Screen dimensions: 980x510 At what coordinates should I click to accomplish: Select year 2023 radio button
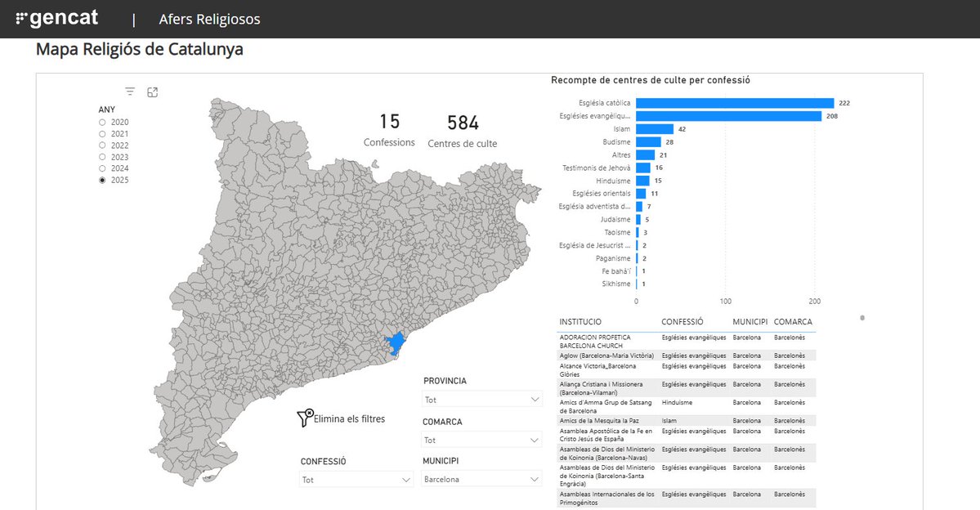[102, 157]
